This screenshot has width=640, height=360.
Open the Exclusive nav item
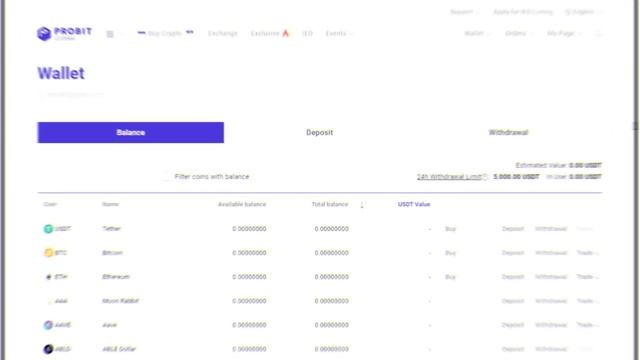click(x=265, y=33)
